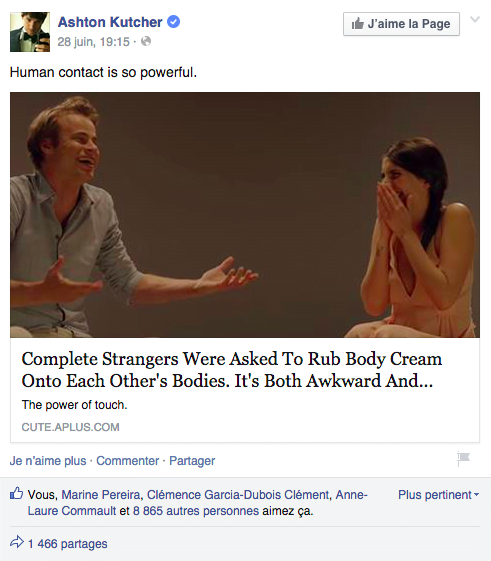
Task: Open Marine Pereira's profile
Action: [101, 494]
